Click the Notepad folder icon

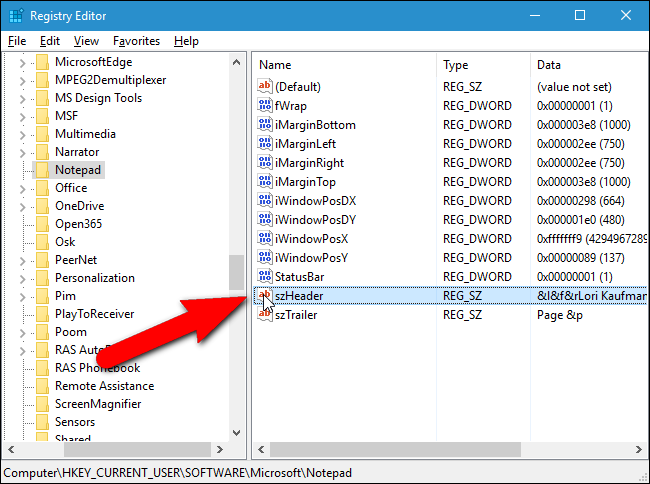42,170
